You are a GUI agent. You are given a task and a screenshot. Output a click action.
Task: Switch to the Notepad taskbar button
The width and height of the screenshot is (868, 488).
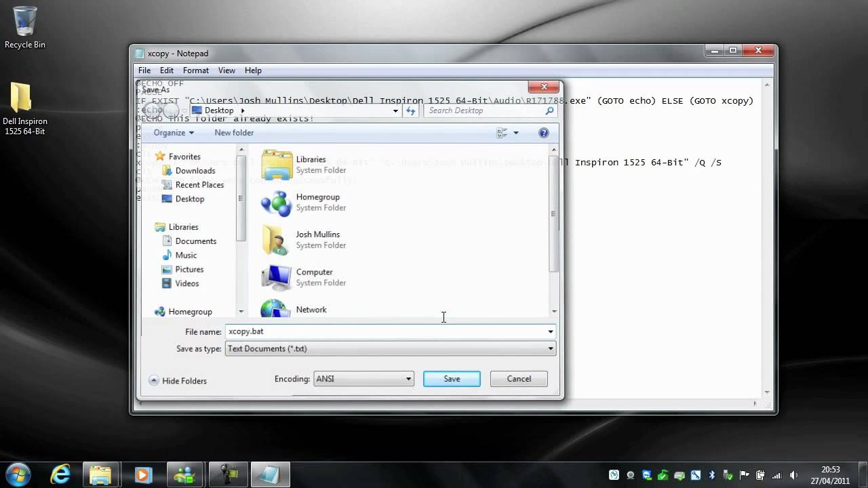[x=271, y=474]
